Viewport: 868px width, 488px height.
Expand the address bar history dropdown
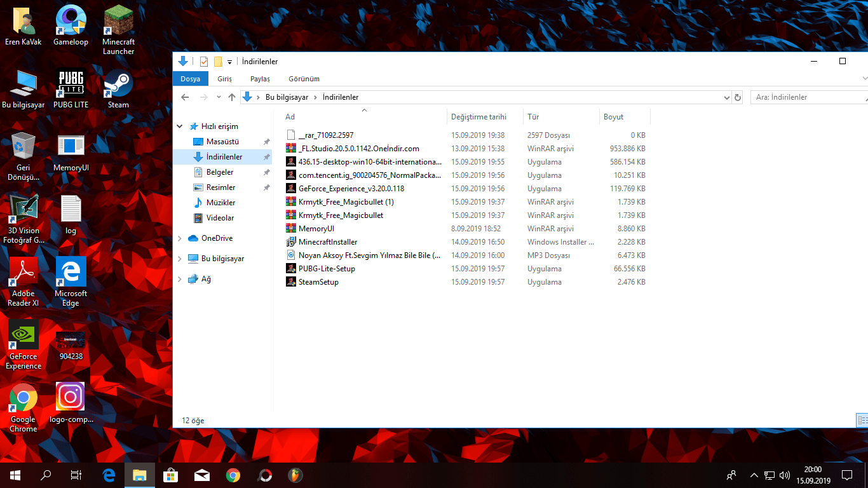click(727, 97)
